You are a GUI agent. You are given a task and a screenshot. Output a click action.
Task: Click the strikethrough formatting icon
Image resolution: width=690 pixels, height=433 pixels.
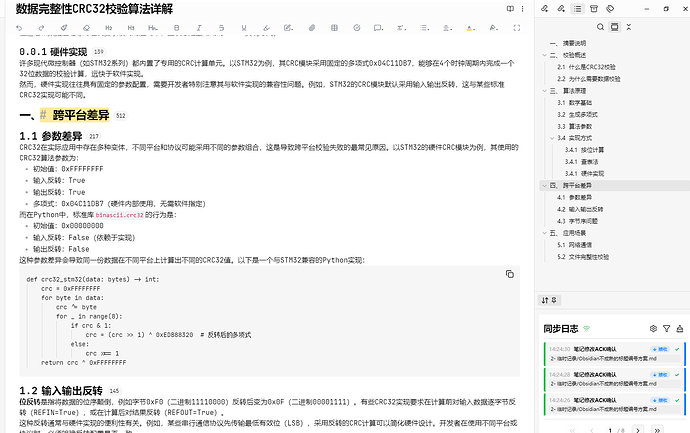[x=221, y=28]
